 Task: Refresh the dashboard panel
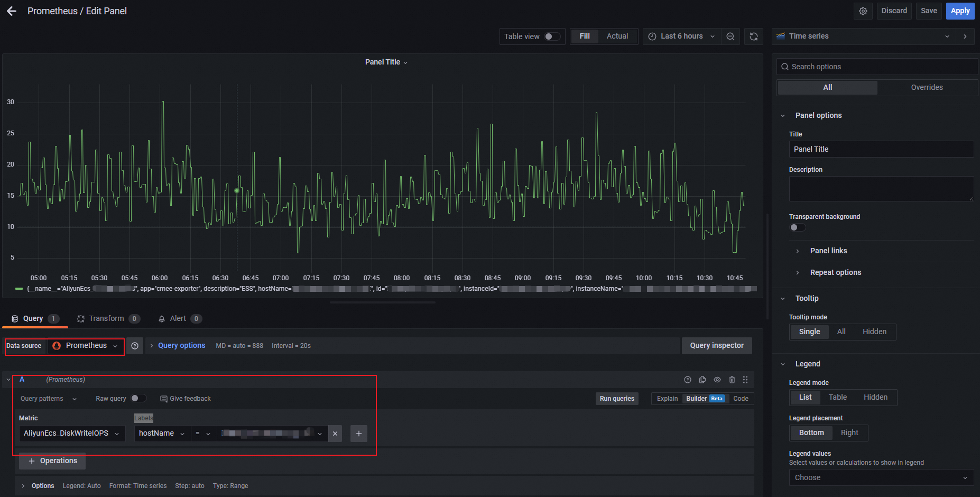(x=754, y=36)
